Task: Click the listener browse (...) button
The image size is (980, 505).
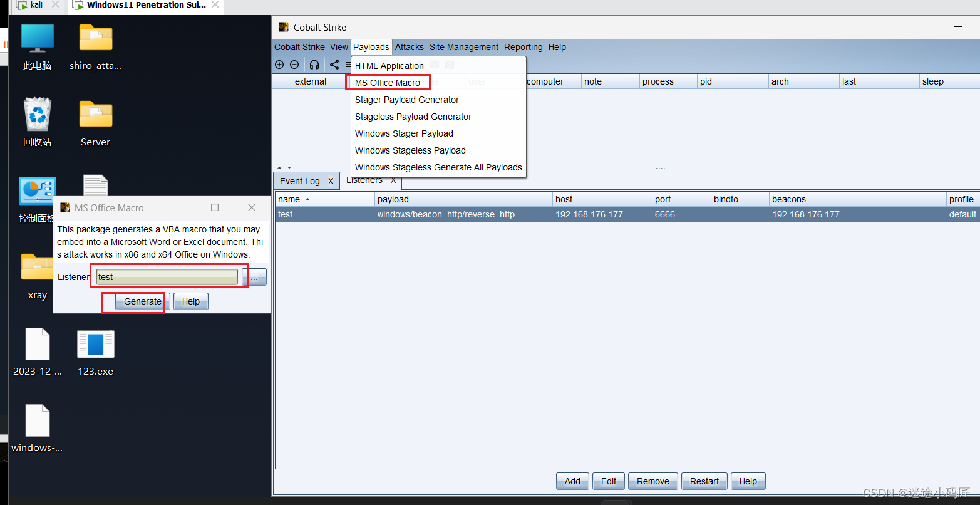Action: tap(254, 277)
